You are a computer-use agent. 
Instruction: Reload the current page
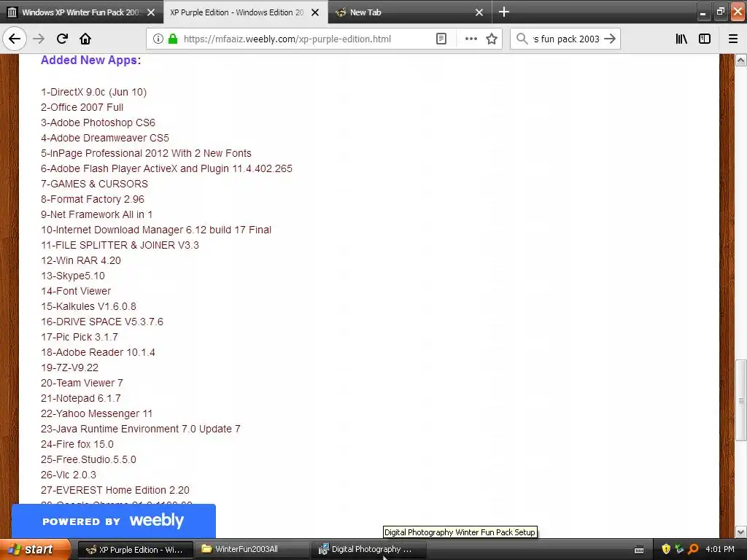62,39
